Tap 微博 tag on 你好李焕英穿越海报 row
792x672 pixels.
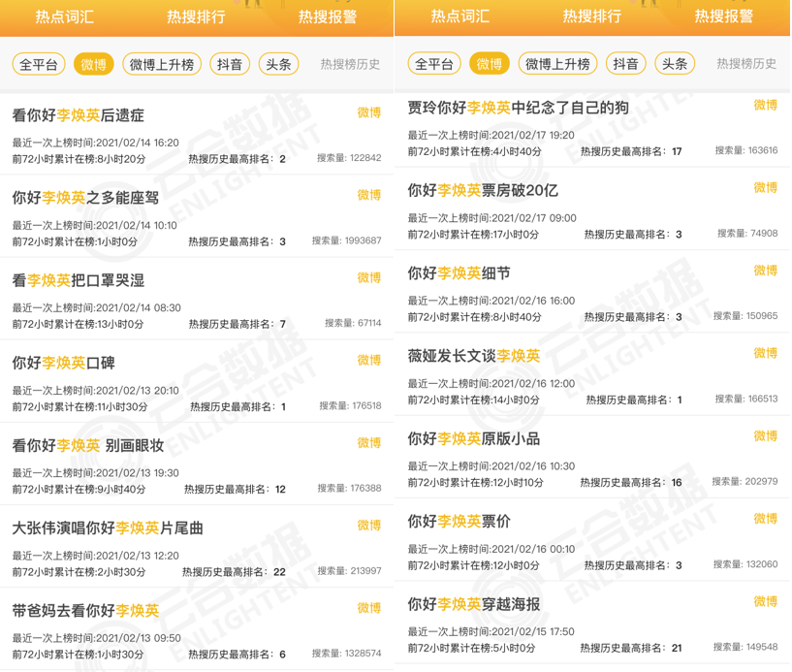pos(766,601)
